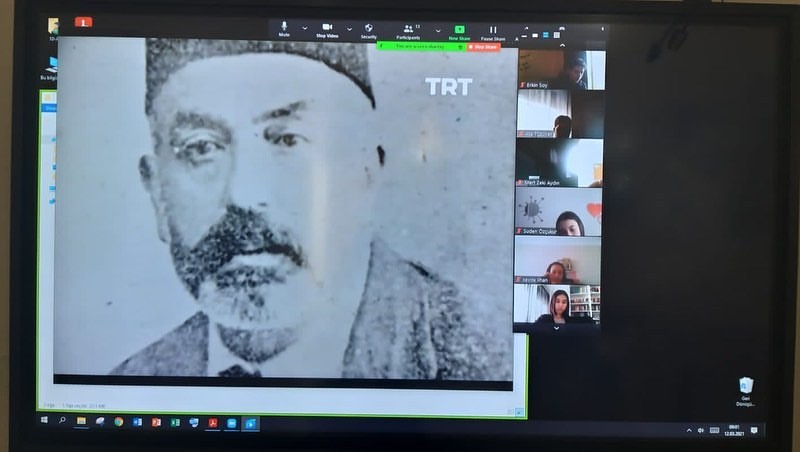Open Zoom Security menu
Screen dimensions: 800x452
tap(368, 31)
